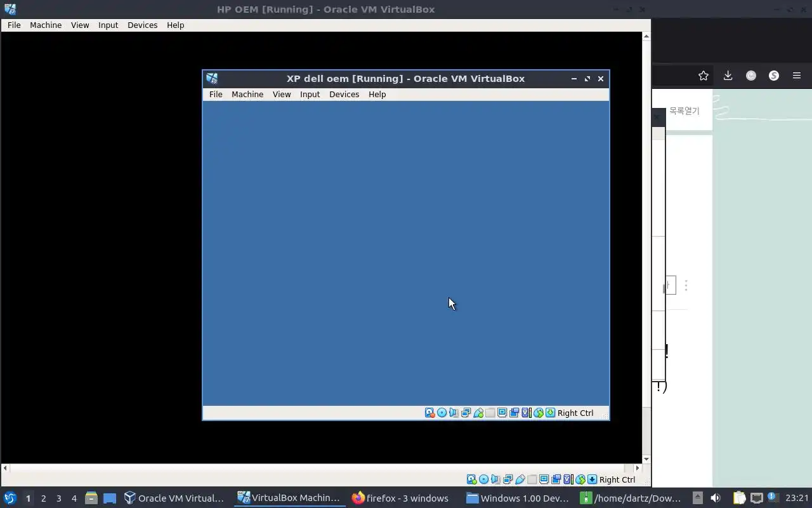Click HP OEM vertical scrollbar up arrow
This screenshot has width=812, height=508.
point(646,36)
